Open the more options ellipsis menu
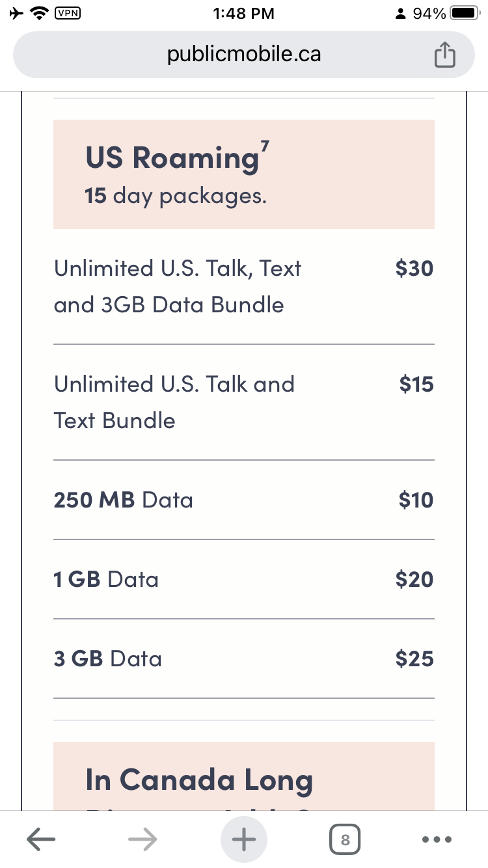The image size is (488, 868). pos(437,839)
